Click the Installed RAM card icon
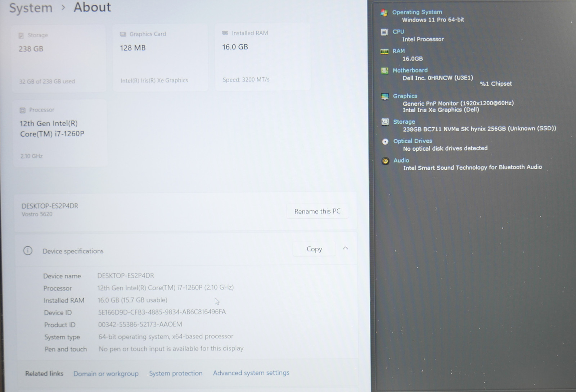This screenshot has height=392, width=576. (x=225, y=33)
